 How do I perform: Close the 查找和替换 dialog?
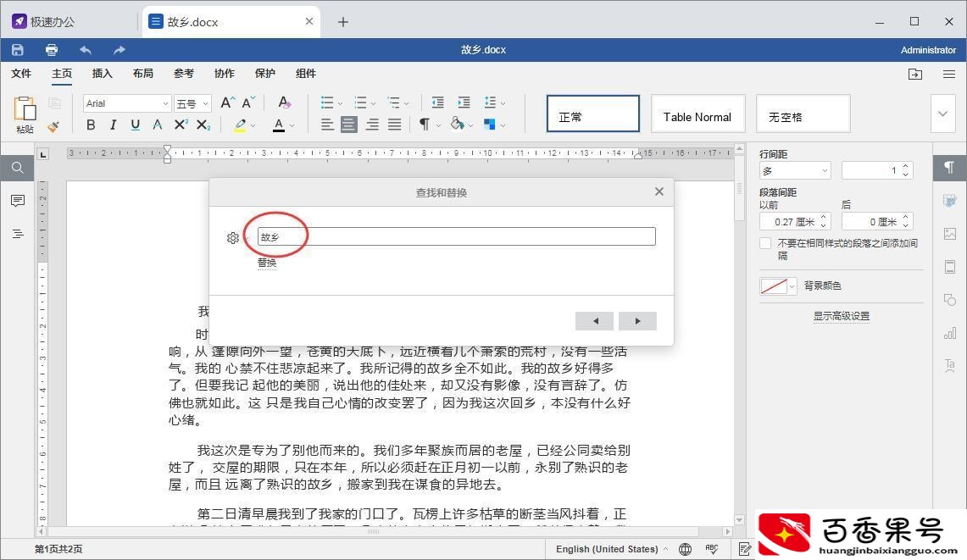[x=659, y=191]
